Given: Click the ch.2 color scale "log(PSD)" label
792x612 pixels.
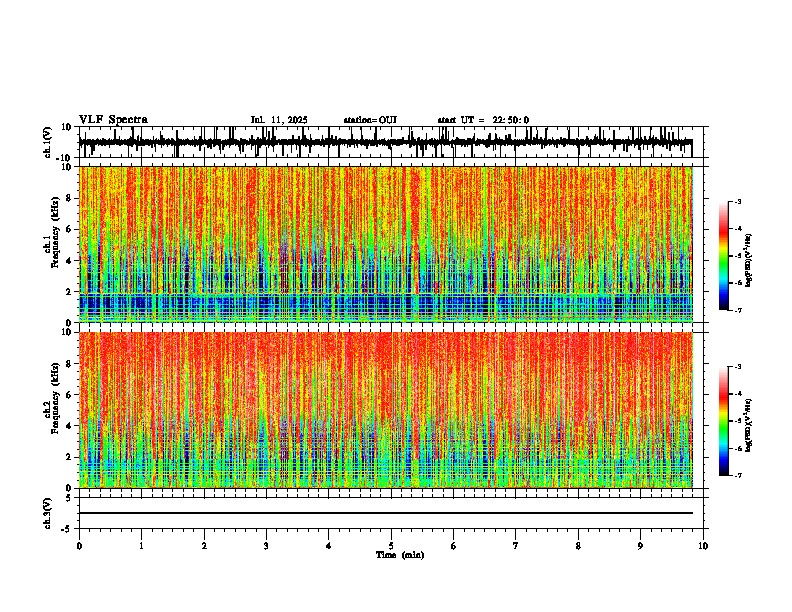Looking at the screenshot, I should pos(748,425).
